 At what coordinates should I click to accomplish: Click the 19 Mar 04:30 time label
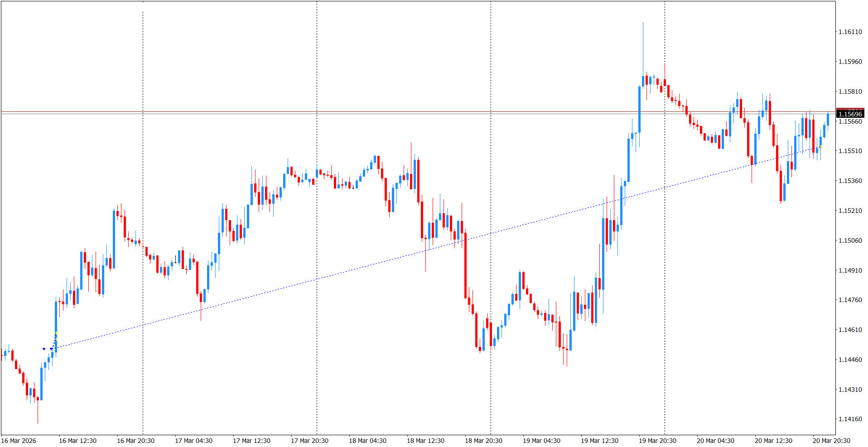pos(541,441)
